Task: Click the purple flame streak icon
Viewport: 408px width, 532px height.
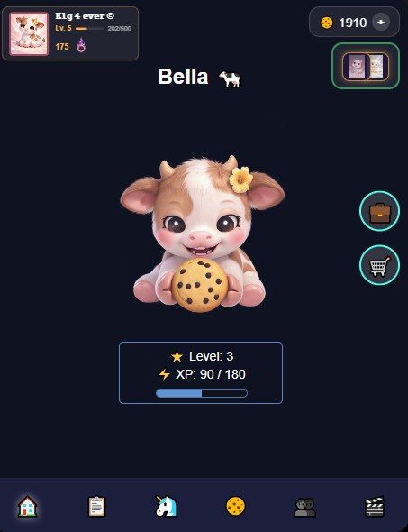Action: coord(81,45)
